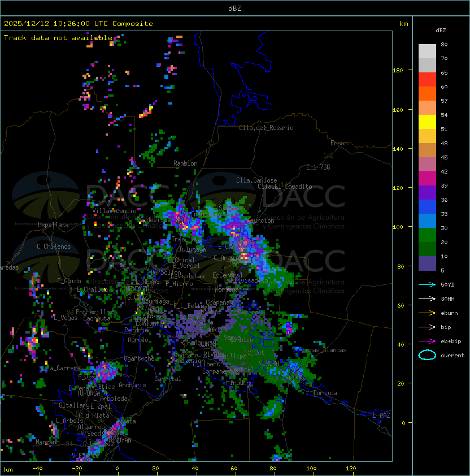Pick the magenta 39-42 dBZ swatch

(427, 179)
